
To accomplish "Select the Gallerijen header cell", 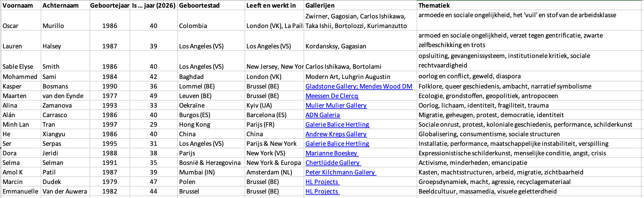I will (x=360, y=5).
